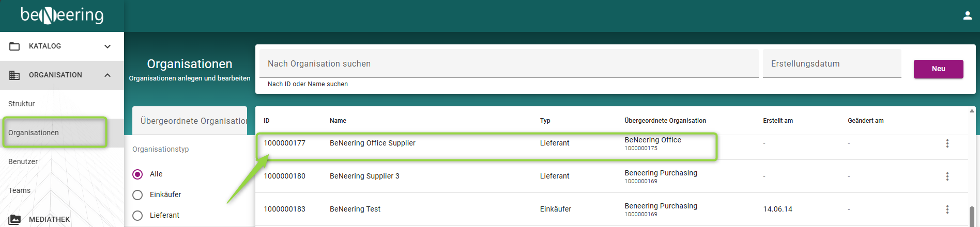Click the Mediathek images icon
980x227 pixels.
tap(14, 220)
